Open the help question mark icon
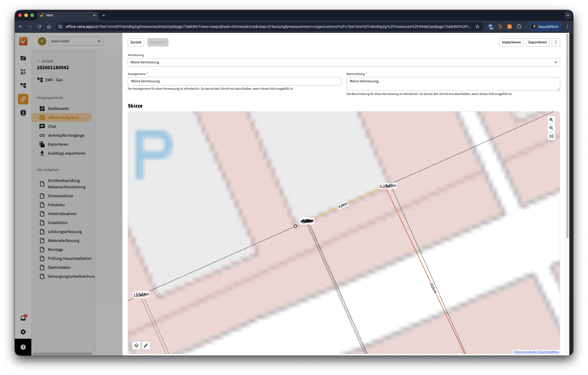The height and width of the screenshot is (375, 588). [23, 347]
